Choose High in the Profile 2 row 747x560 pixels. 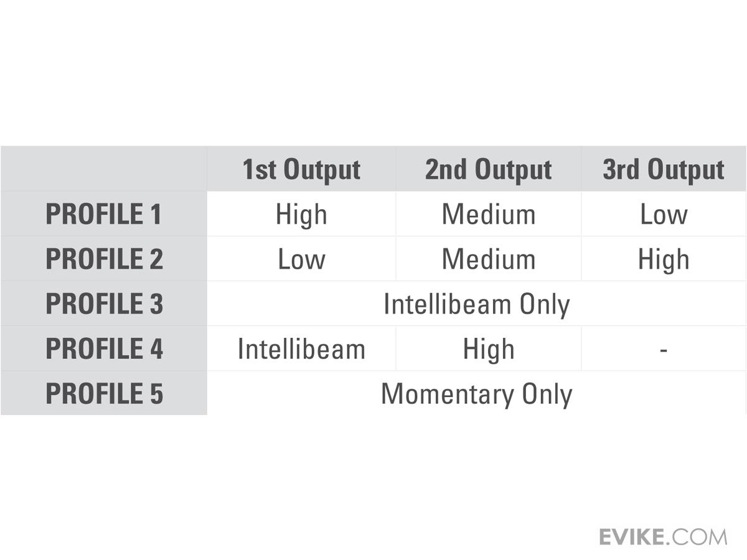click(664, 259)
